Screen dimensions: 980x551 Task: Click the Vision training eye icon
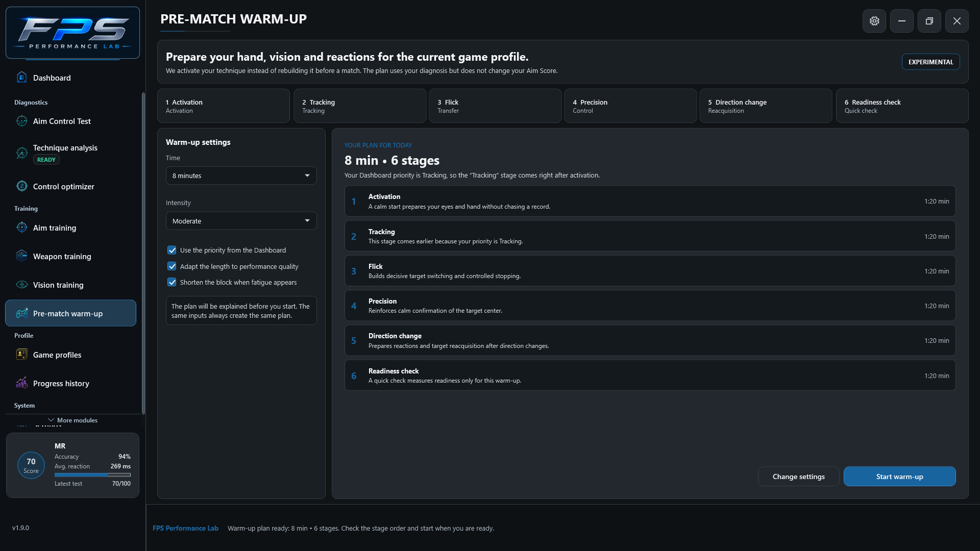pyautogui.click(x=21, y=285)
